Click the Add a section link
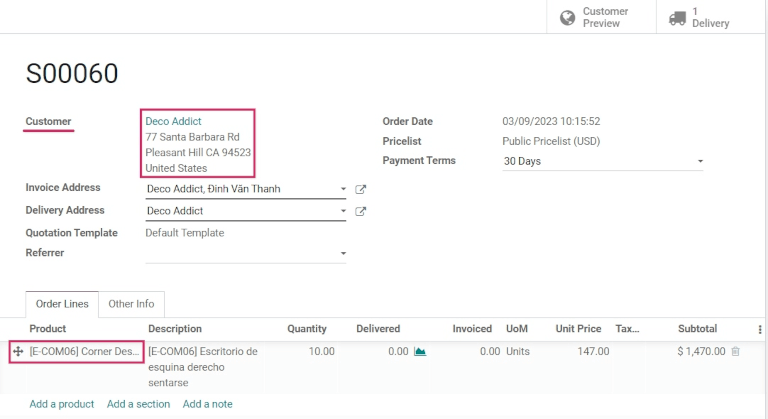The image size is (768, 419). point(138,404)
